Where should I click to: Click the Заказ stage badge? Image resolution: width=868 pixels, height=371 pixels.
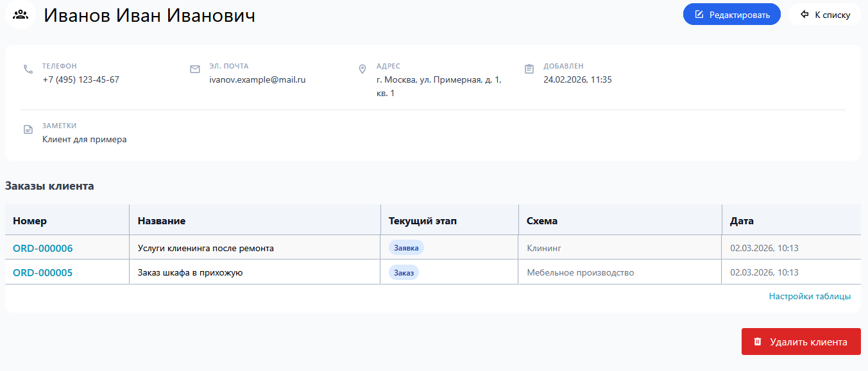tap(402, 272)
